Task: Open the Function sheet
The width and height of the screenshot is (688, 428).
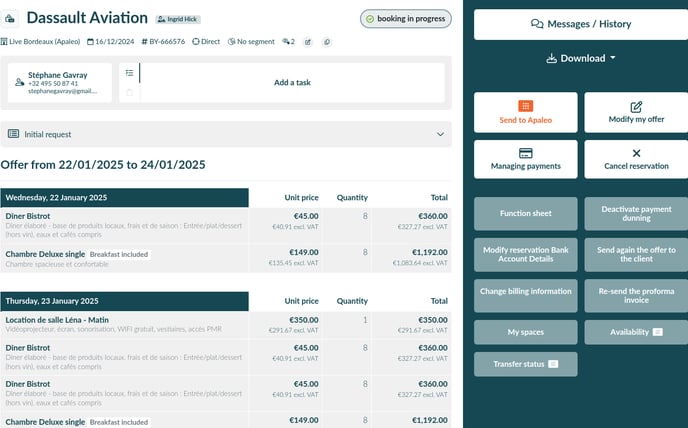Action: (x=525, y=214)
